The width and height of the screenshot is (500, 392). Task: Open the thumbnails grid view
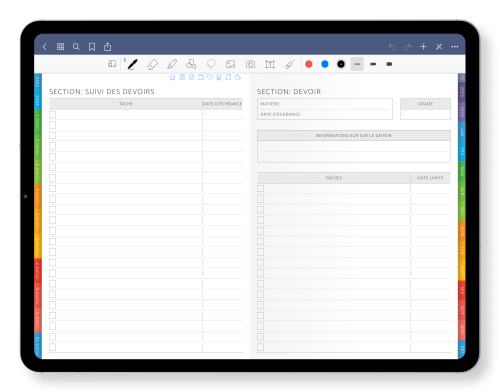(60, 47)
